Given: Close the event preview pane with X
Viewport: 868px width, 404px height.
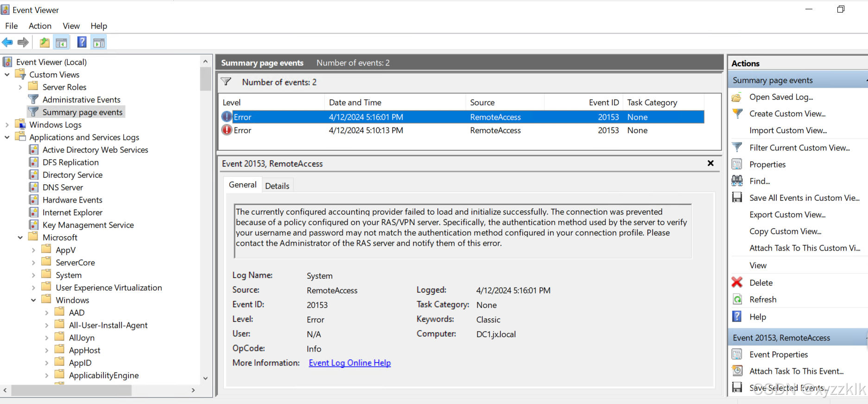Looking at the screenshot, I should pos(710,163).
